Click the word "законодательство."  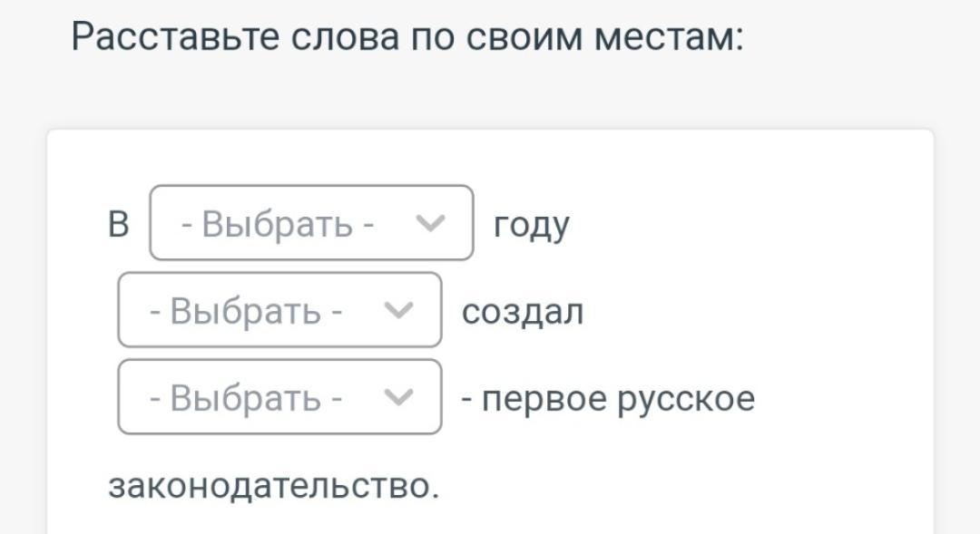[273, 485]
